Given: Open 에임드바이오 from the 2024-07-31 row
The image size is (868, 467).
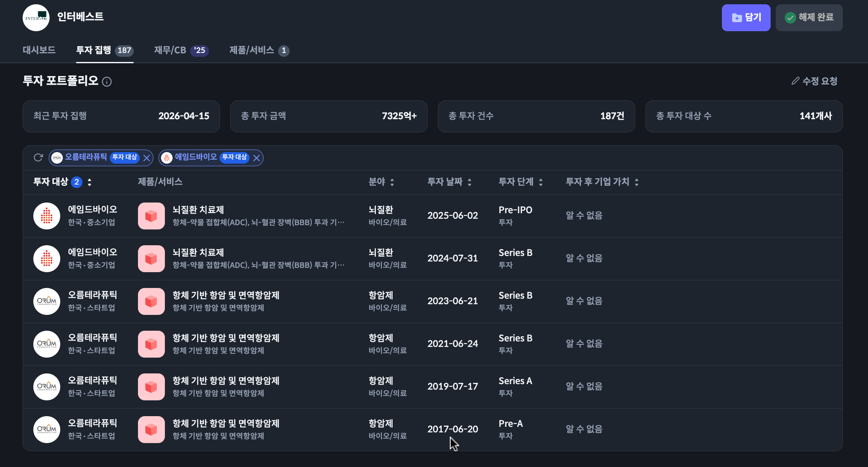Looking at the screenshot, I should 92,253.
